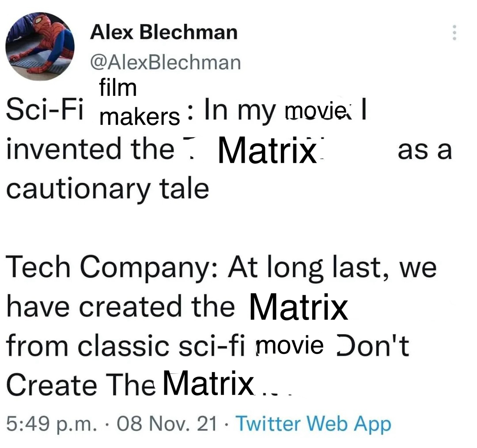Viewport: 477px width, 448px height.
Task: Click the Spider-Man profile avatar
Action: [x=40, y=46]
